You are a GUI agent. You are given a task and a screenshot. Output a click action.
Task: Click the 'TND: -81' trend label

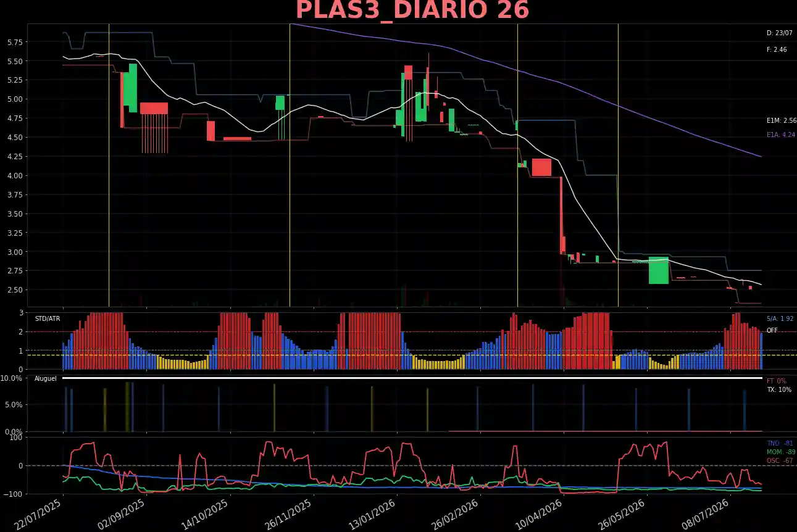click(780, 443)
